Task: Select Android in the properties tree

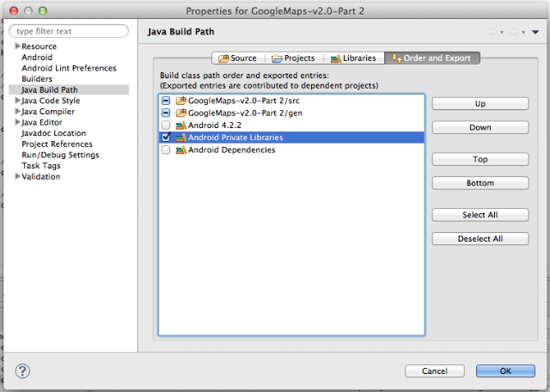Action: [37, 58]
